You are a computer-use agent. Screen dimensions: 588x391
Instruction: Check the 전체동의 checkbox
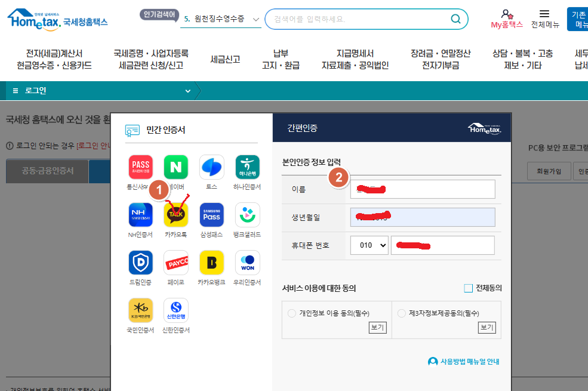coord(469,288)
